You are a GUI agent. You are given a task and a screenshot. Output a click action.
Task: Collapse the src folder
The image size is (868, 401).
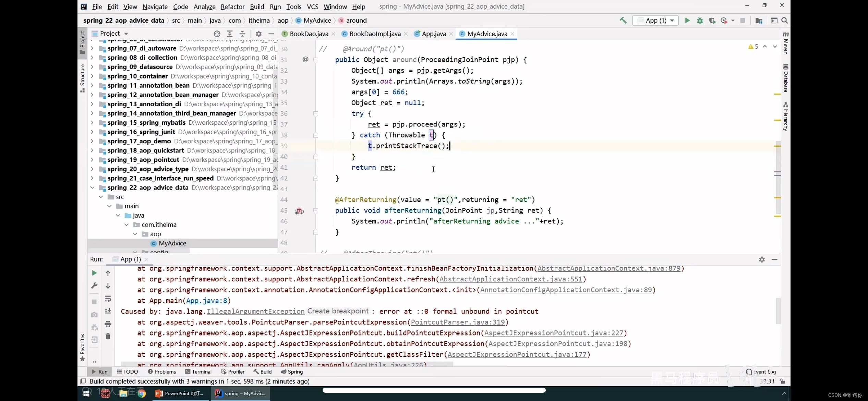101,197
